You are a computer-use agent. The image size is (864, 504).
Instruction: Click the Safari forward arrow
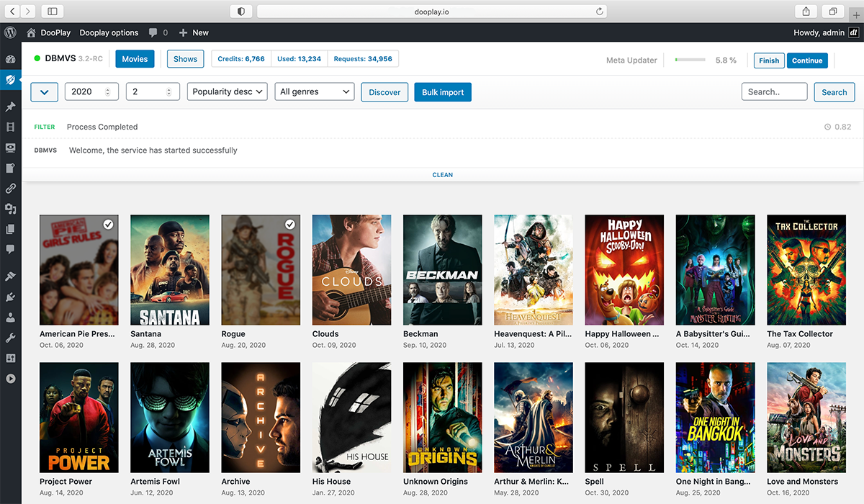click(x=28, y=12)
